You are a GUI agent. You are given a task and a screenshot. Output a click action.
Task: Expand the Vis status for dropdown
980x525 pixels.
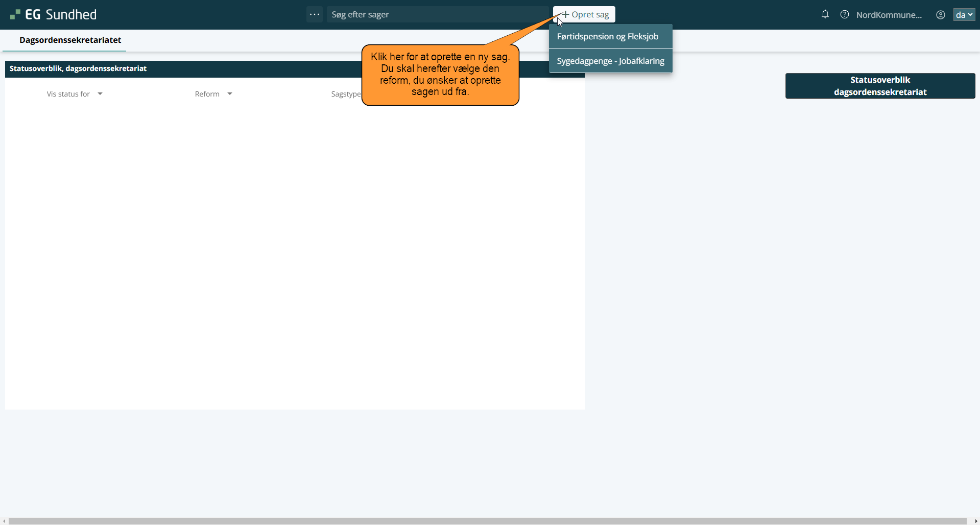click(75, 94)
